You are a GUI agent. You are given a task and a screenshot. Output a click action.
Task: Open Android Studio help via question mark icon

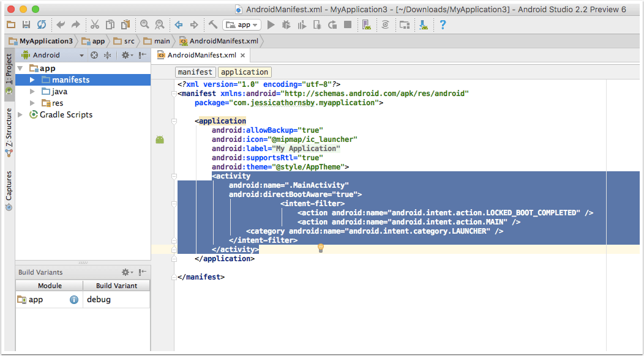click(x=443, y=24)
